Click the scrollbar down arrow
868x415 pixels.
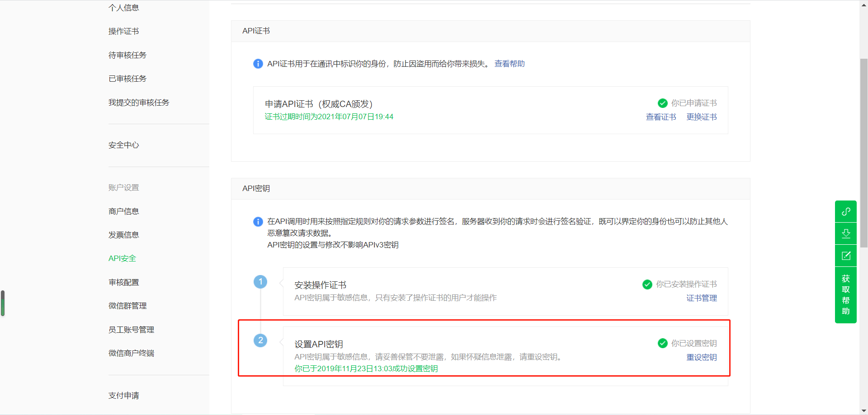[863, 411]
